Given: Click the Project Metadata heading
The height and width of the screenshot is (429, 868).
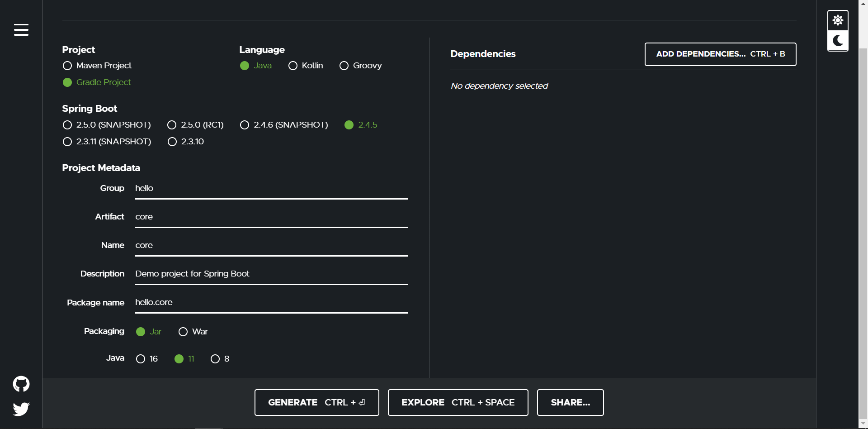Looking at the screenshot, I should click(x=101, y=168).
